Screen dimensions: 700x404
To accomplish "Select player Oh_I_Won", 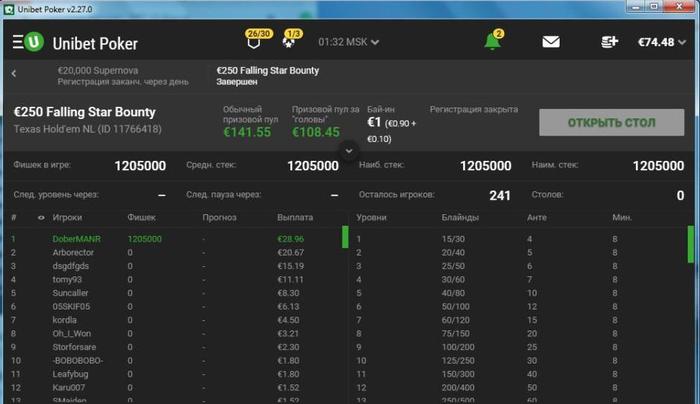I will point(71,333).
